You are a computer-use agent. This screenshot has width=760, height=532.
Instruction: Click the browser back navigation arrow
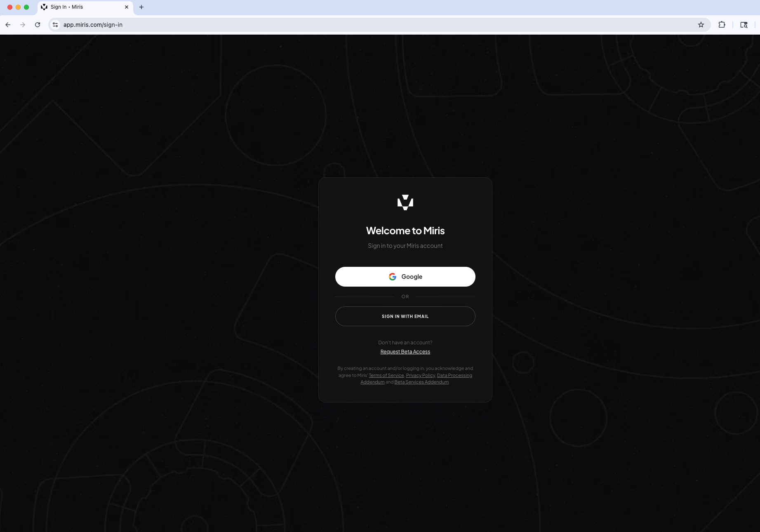(8, 25)
